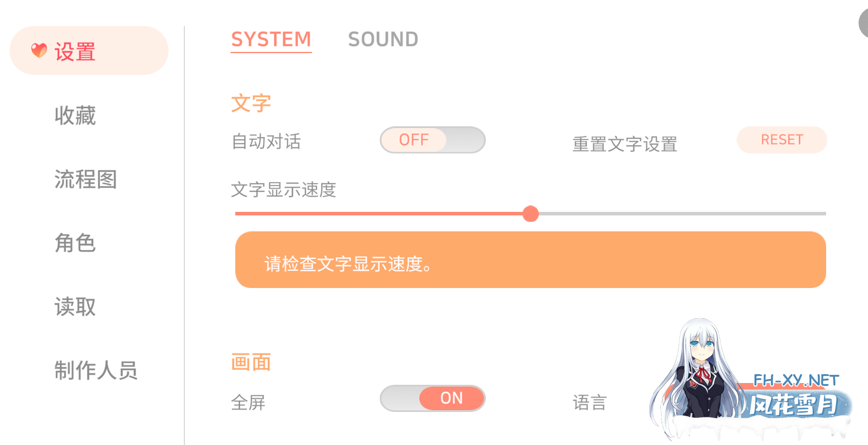The width and height of the screenshot is (868, 445).
Task: Open the 流程图 menu item
Action: (86, 180)
